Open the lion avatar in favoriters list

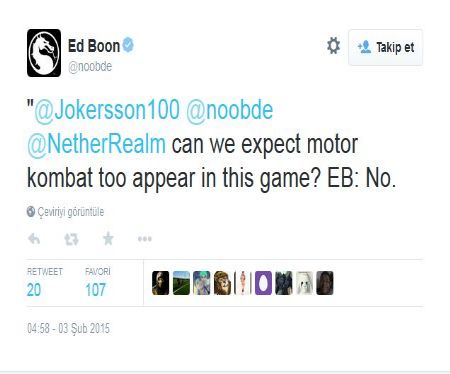(222, 283)
